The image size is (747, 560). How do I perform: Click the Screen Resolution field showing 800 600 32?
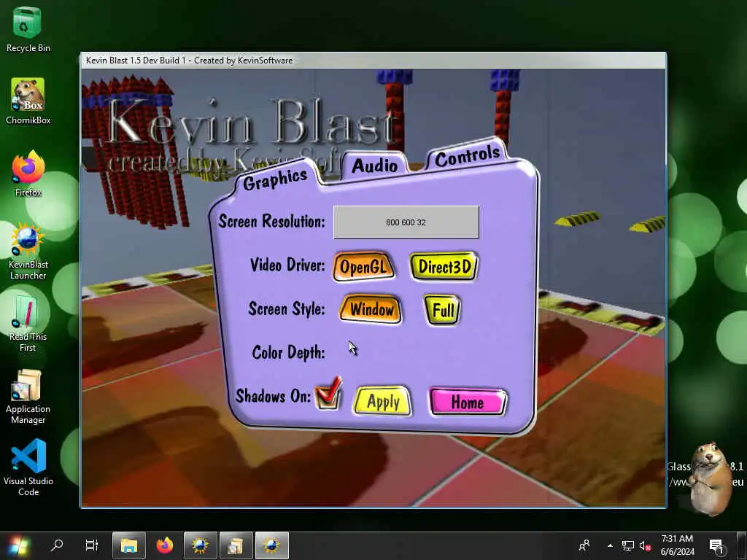tap(406, 222)
